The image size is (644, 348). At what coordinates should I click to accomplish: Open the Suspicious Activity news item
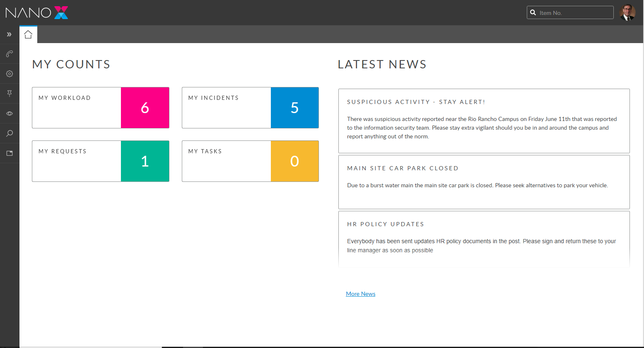point(416,102)
